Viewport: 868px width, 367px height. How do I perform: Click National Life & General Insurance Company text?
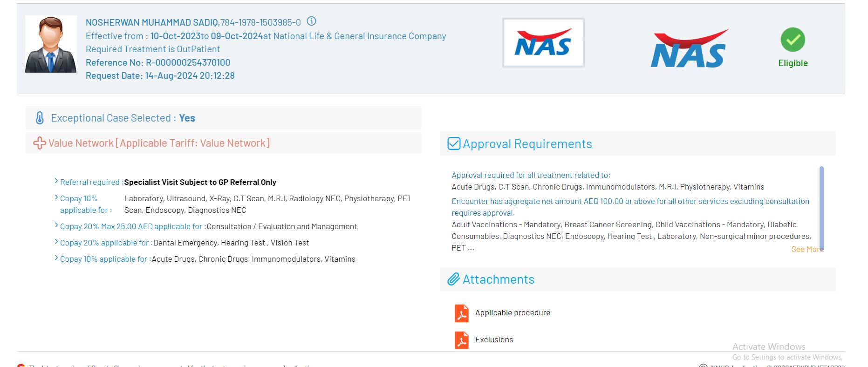pos(360,36)
